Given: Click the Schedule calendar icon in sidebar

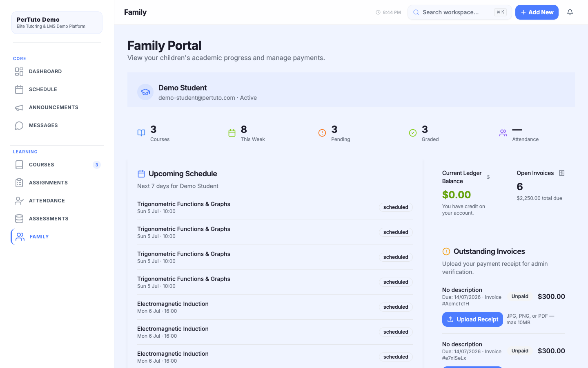Looking at the screenshot, I should (x=19, y=90).
